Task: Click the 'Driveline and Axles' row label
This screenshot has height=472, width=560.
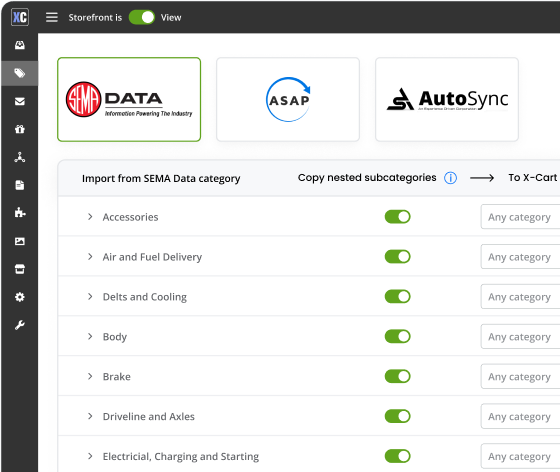Action: tap(149, 417)
